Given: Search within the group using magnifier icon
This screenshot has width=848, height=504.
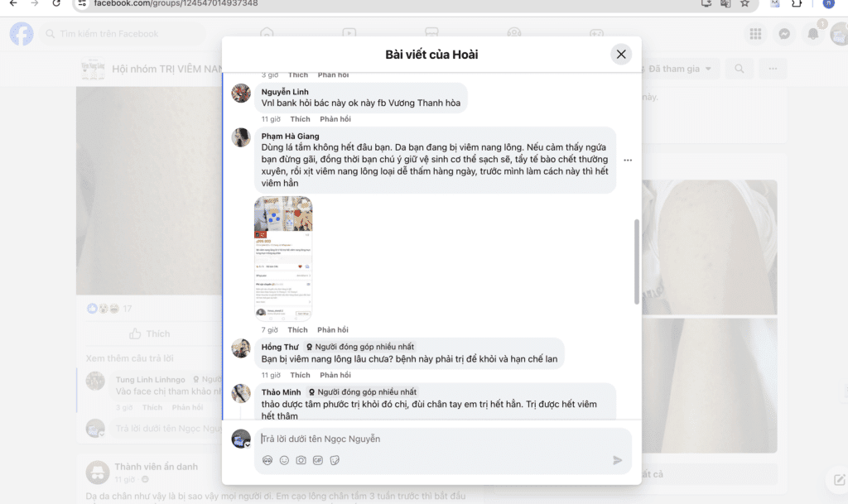Looking at the screenshot, I should point(740,69).
